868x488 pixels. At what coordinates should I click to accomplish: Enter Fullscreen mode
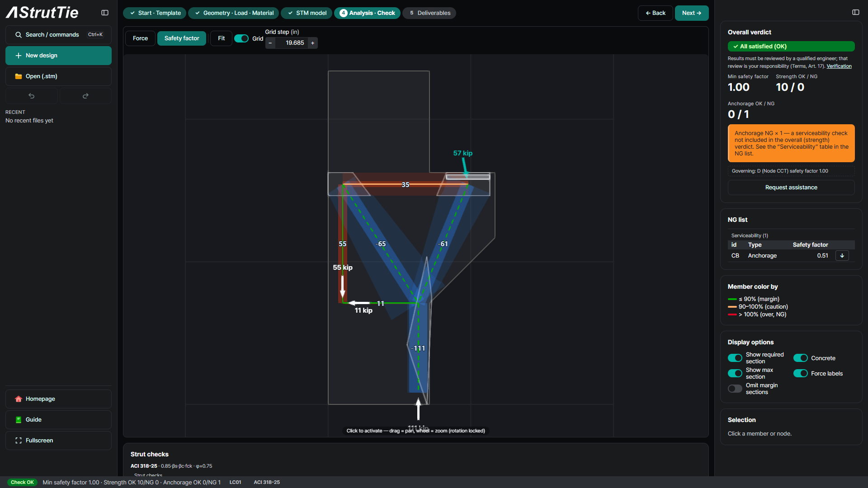[58, 441]
